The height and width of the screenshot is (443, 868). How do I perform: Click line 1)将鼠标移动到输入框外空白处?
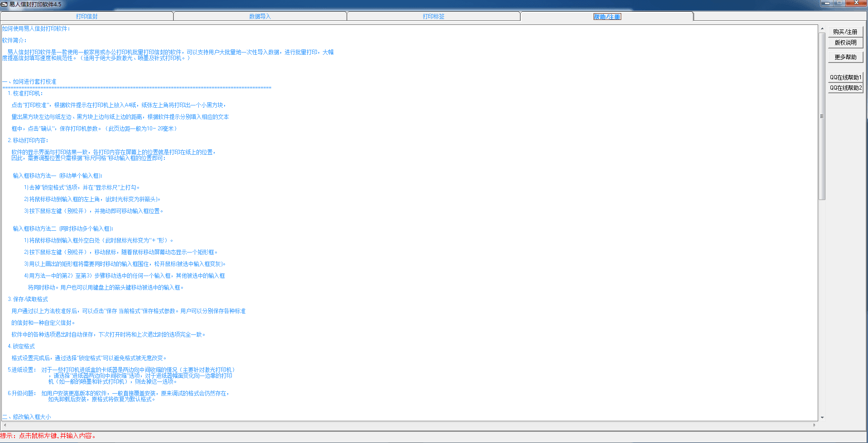tap(99, 240)
